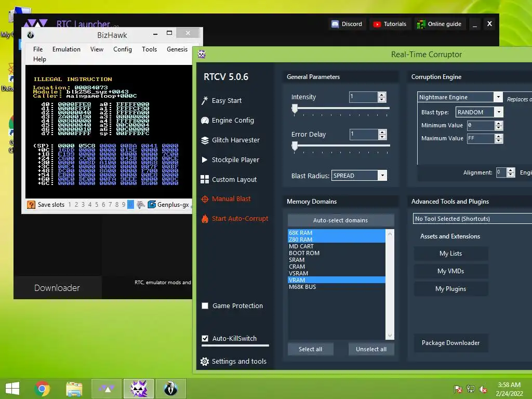Deselect VRAM memory domain

336,280
